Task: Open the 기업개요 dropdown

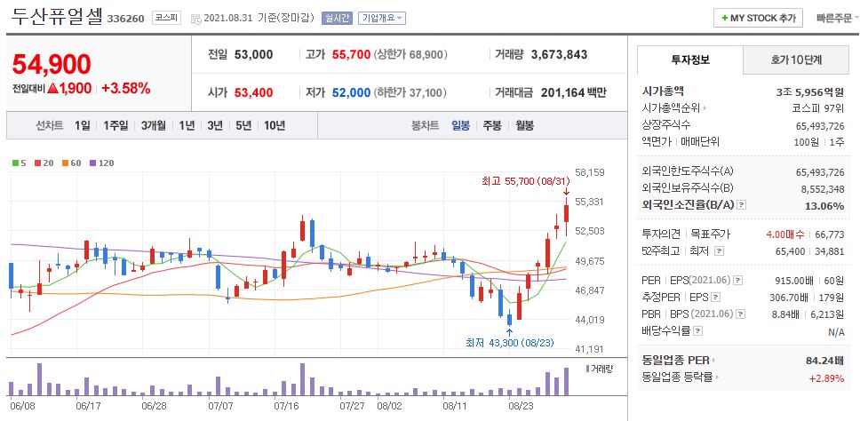Action: click(382, 18)
